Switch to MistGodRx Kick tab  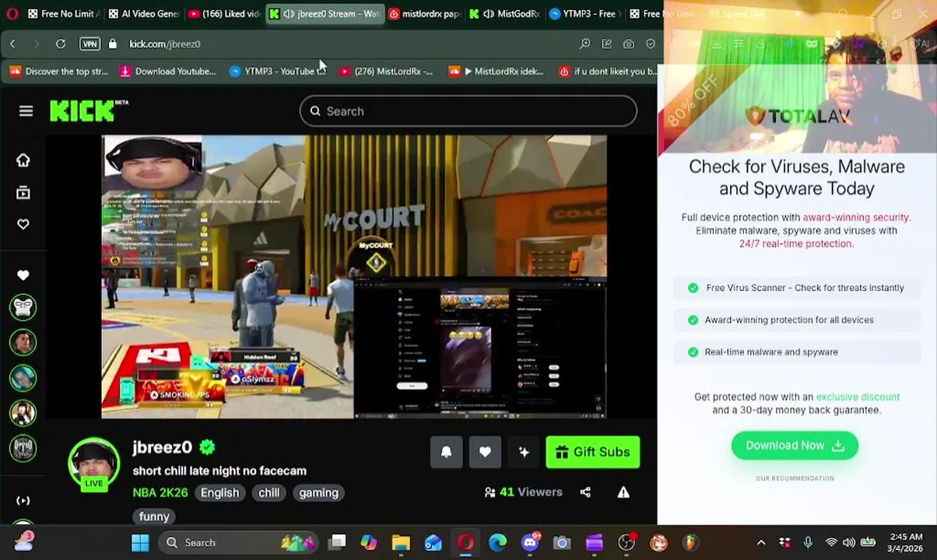[504, 14]
